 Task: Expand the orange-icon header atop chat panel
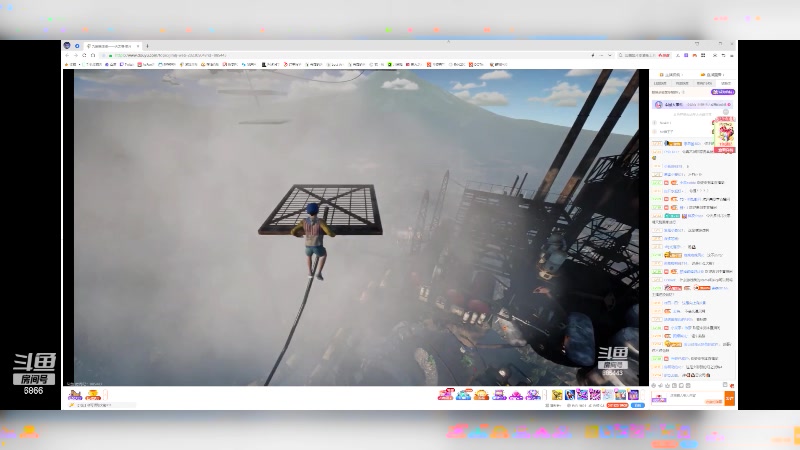click(x=712, y=75)
